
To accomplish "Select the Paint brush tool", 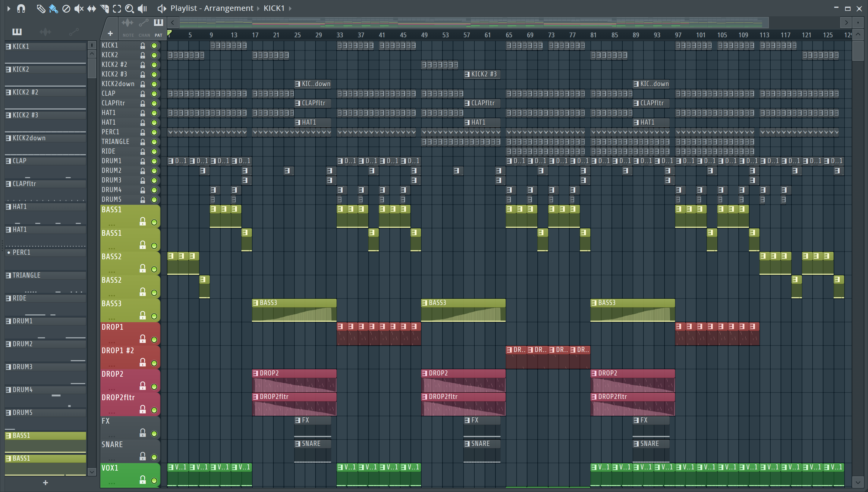I will coord(53,8).
